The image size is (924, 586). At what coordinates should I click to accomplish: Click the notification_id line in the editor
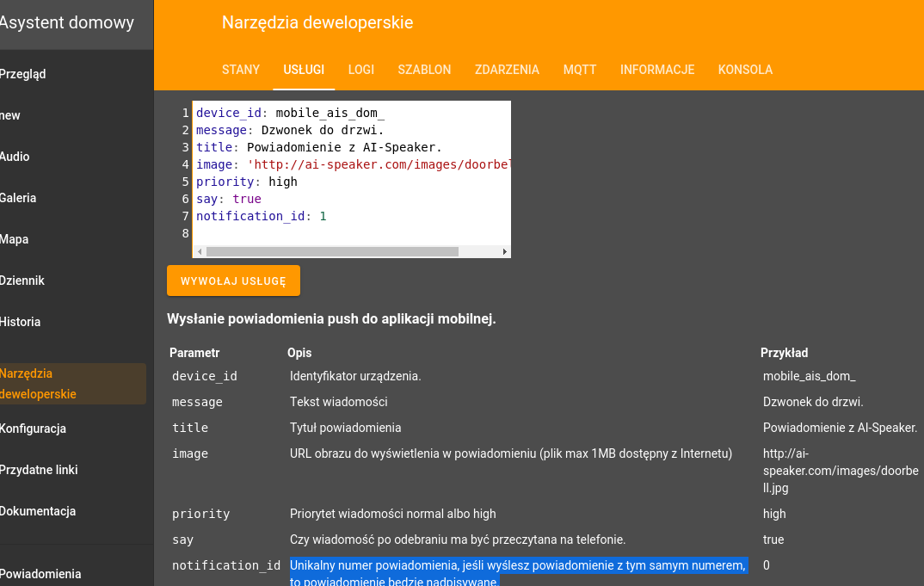pyautogui.click(x=261, y=216)
